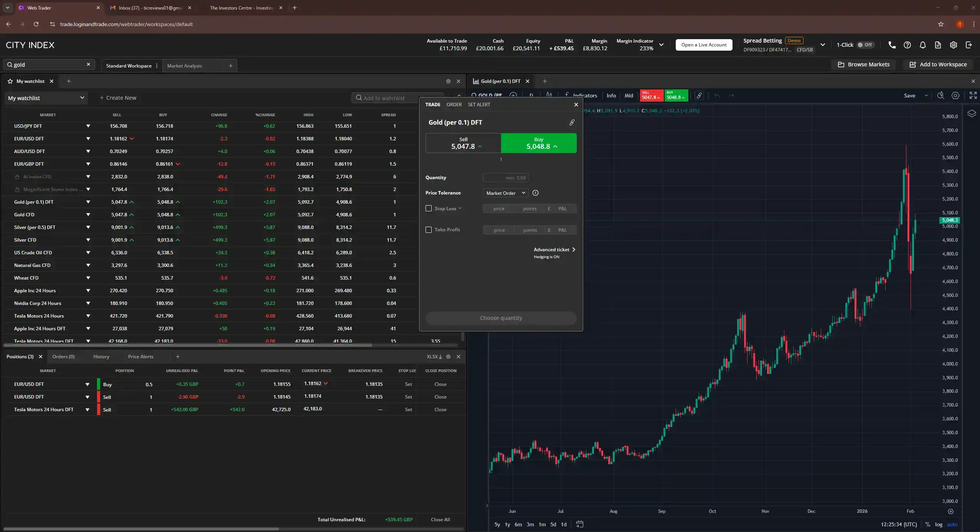Click the Open a Live Account button
980x532 pixels.
point(704,44)
